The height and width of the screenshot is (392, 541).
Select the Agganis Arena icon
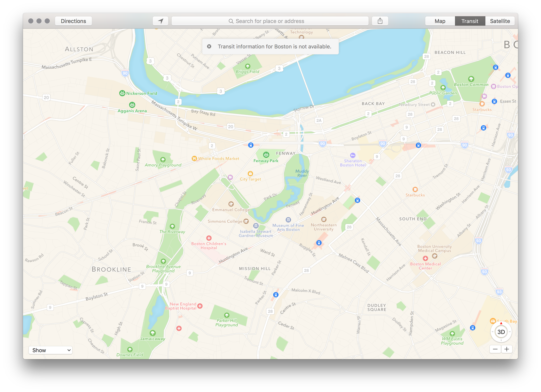132,105
